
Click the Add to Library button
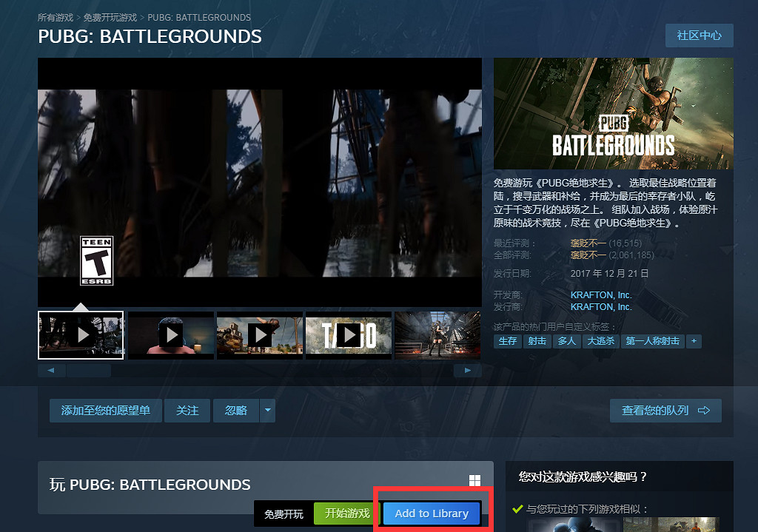431,513
